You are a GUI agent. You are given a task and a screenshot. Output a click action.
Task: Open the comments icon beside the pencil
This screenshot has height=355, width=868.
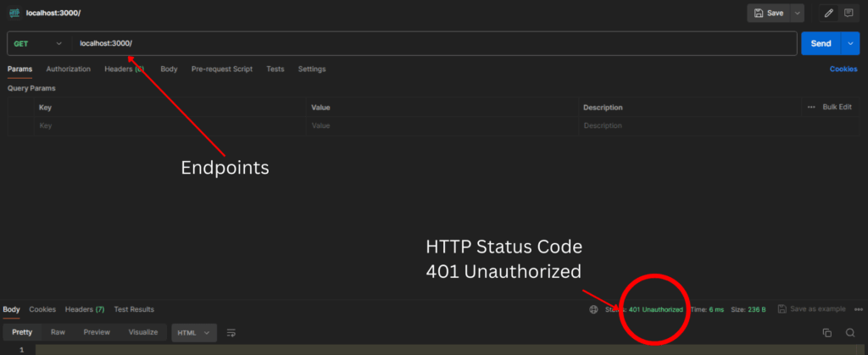coord(849,14)
